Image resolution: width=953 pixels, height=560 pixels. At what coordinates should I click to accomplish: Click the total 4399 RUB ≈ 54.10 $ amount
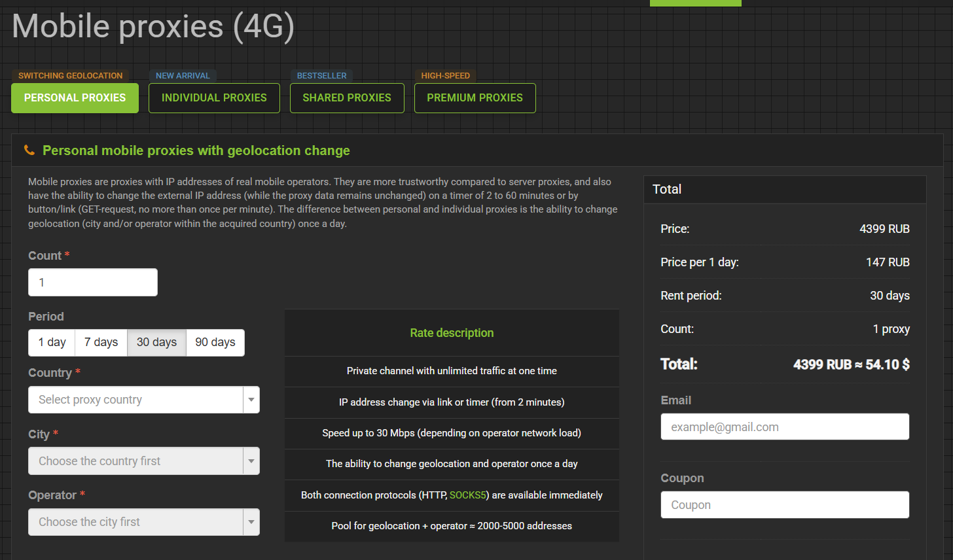[x=852, y=364]
